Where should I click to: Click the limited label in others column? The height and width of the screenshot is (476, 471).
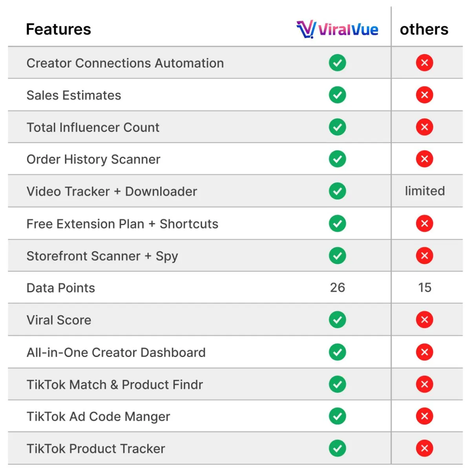pyautogui.click(x=425, y=191)
